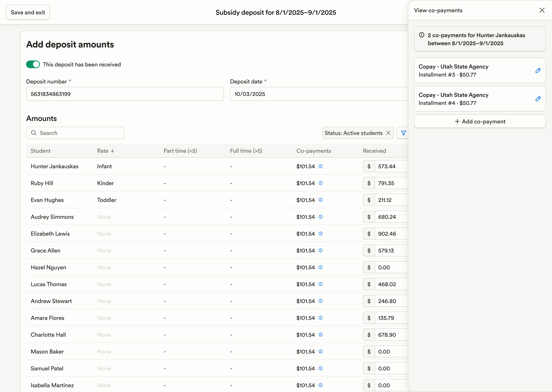Viewport: 552px width, 392px height.
Task: Click the Rate column sort arrow
Action: tap(112, 151)
